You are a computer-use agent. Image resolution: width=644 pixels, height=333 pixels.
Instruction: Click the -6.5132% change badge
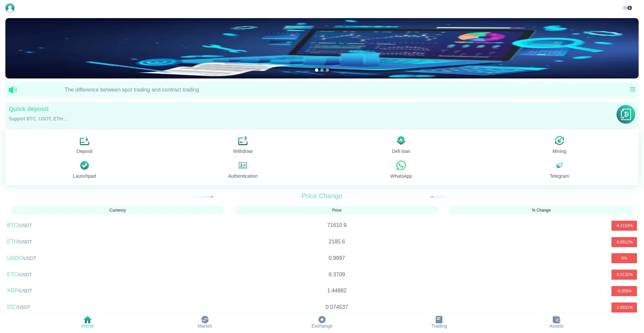coord(624,275)
